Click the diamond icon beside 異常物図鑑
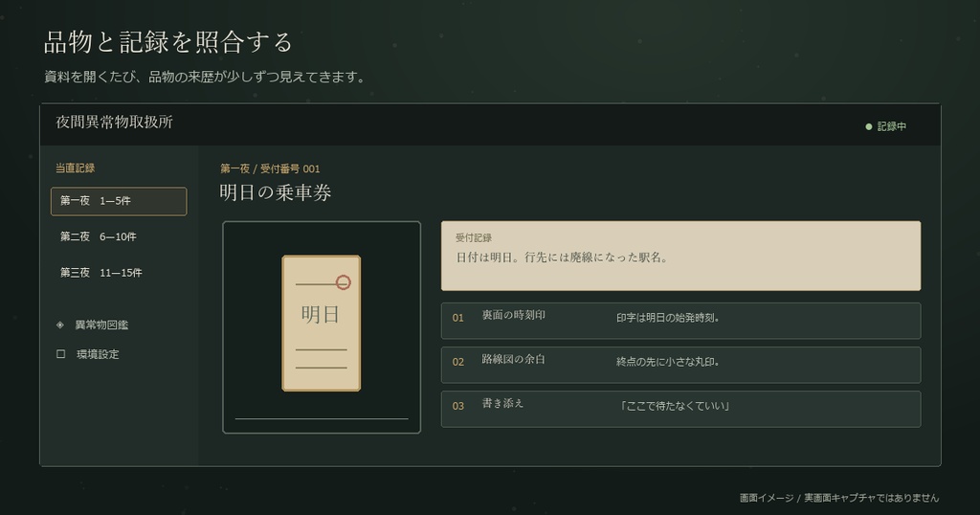The image size is (980, 515). [x=60, y=325]
